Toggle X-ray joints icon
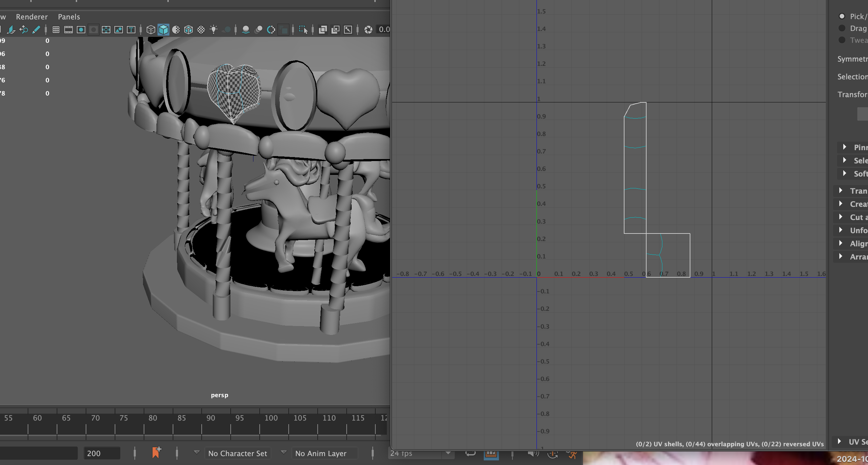 [348, 30]
